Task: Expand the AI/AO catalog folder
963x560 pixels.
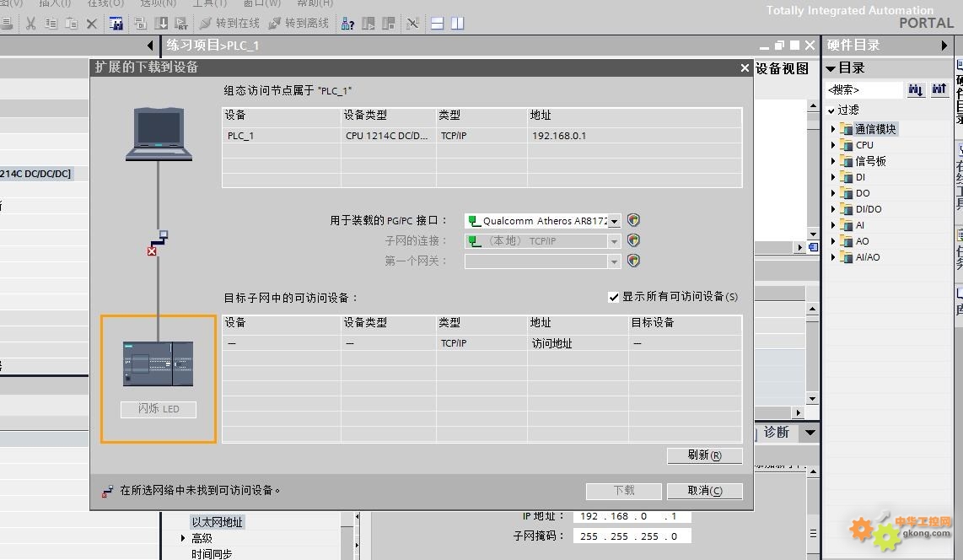Action: coord(833,257)
